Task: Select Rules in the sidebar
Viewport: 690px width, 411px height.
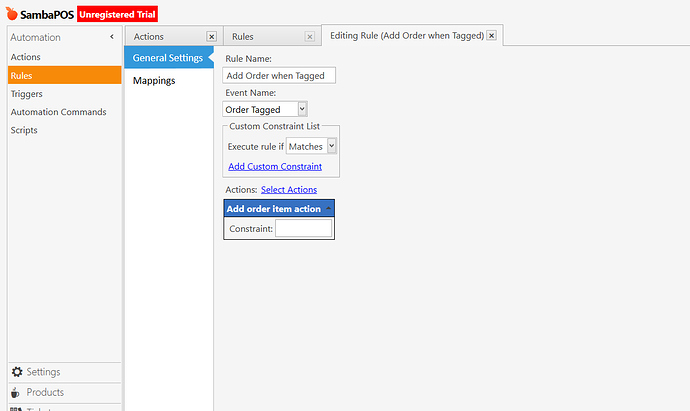Action: [64, 75]
